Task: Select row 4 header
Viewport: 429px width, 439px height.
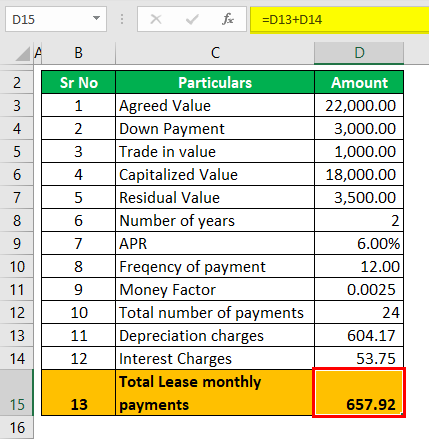Action: (x=17, y=128)
